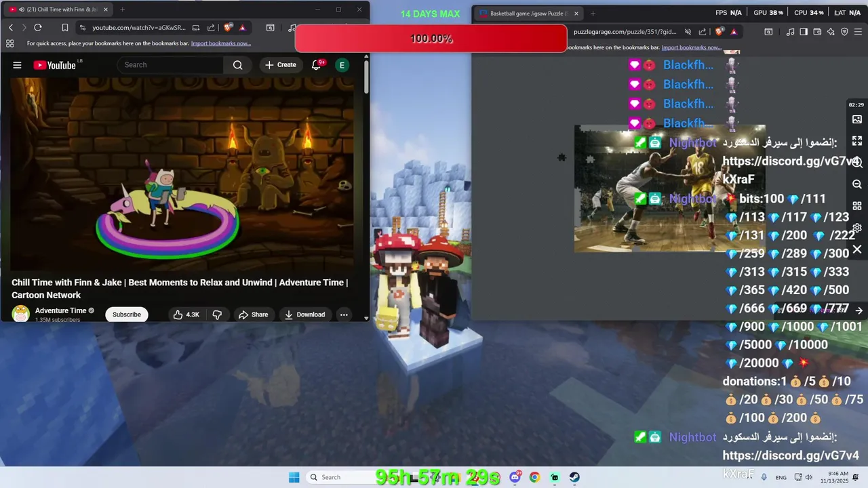Download the Adventure Time video
The height and width of the screenshot is (488, 868).
click(304, 314)
